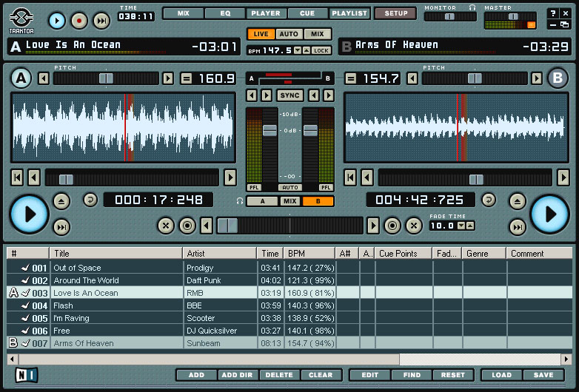Click the FIND button
Image resolution: width=579 pixels, height=392 pixels.
(412, 375)
